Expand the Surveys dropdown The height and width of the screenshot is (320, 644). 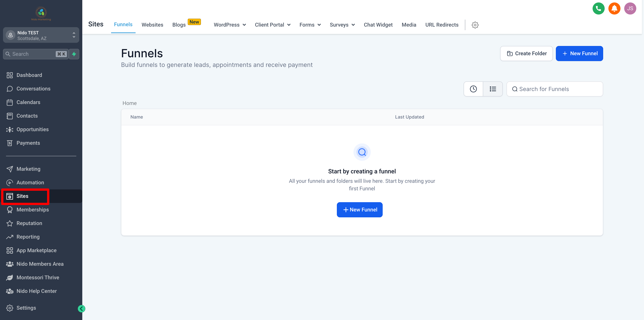click(x=342, y=25)
